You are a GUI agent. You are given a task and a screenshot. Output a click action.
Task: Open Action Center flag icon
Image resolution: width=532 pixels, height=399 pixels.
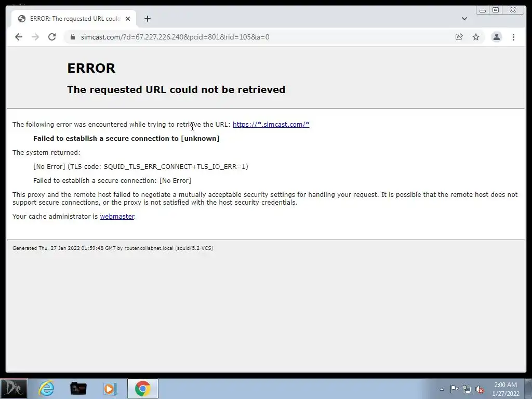[x=454, y=389]
